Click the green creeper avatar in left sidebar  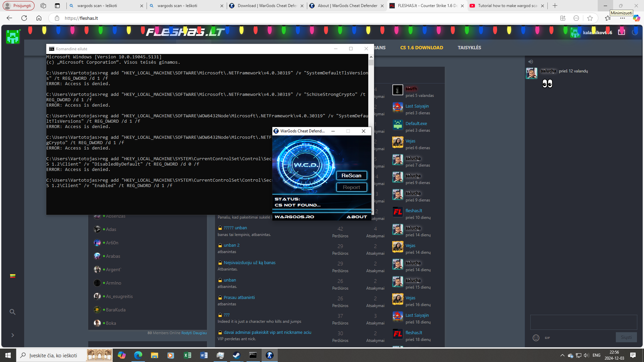point(13,37)
